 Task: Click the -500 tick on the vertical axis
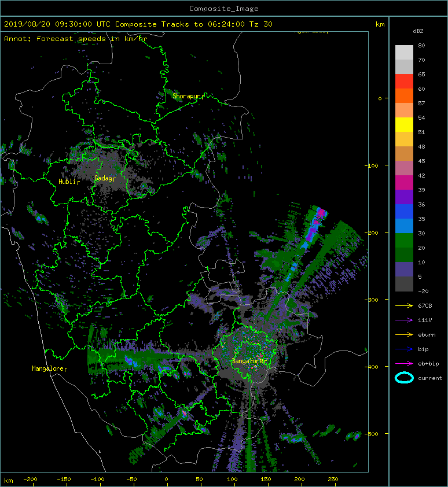pyautogui.click(x=372, y=434)
